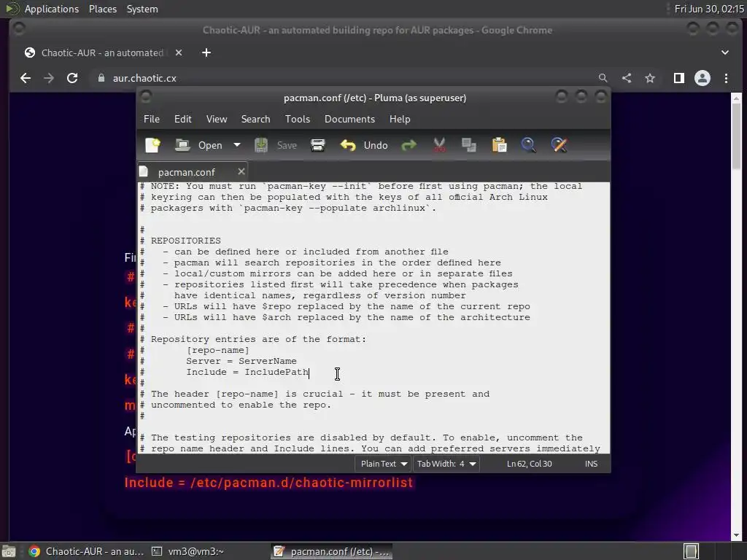This screenshot has height=560, width=747.
Task: Cut selection with the scissors icon
Action: tap(439, 145)
